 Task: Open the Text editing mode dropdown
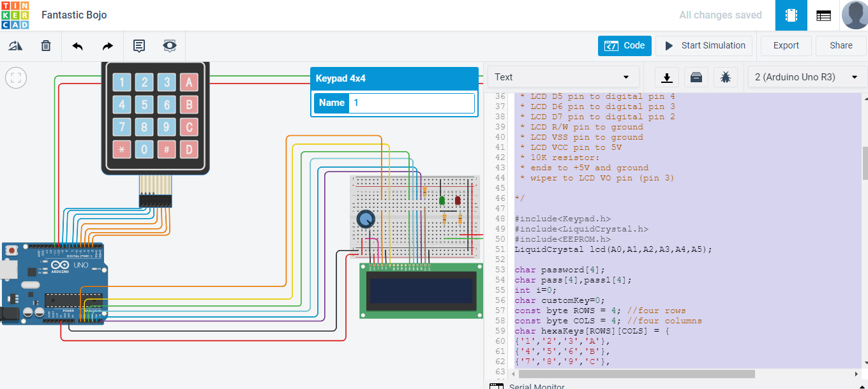pos(562,77)
